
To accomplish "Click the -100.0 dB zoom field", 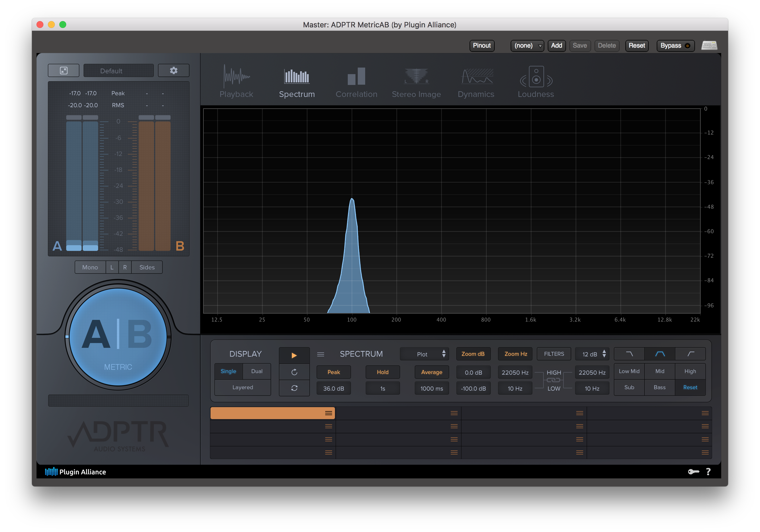I will coord(473,388).
